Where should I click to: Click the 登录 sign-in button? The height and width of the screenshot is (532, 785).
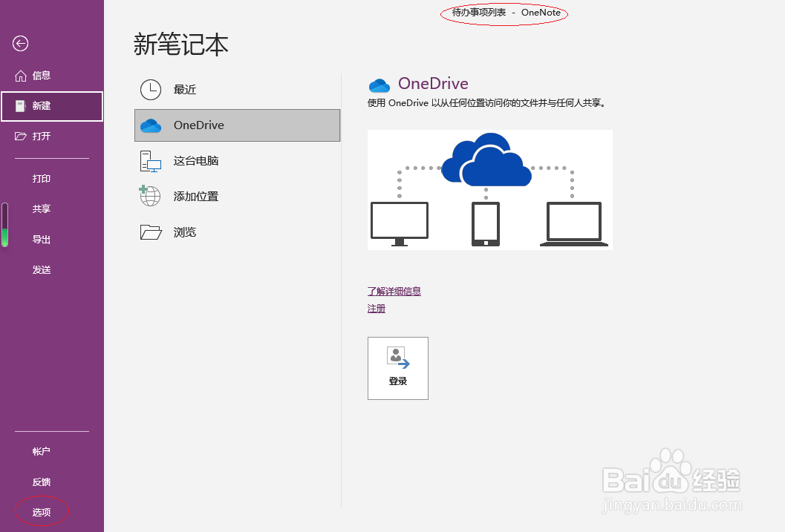click(x=398, y=369)
